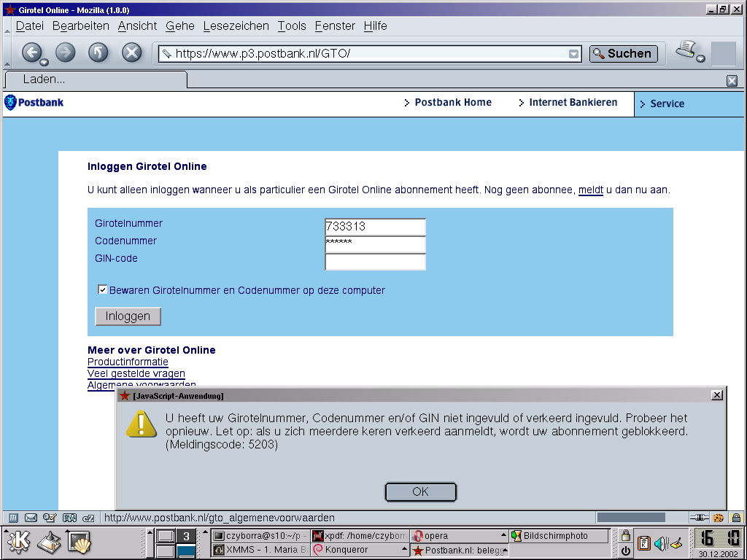
Task: Click the online/offline plug icon
Action: click(699, 518)
